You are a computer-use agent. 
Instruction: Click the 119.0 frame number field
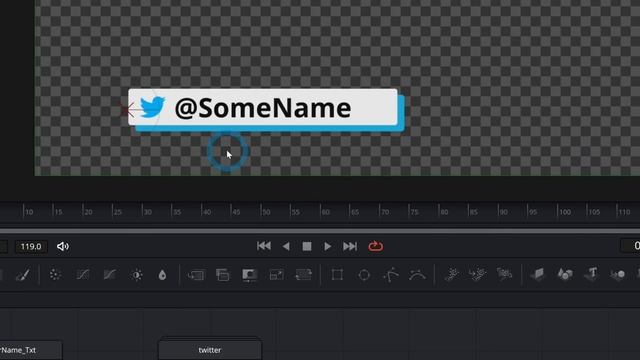[31, 247]
